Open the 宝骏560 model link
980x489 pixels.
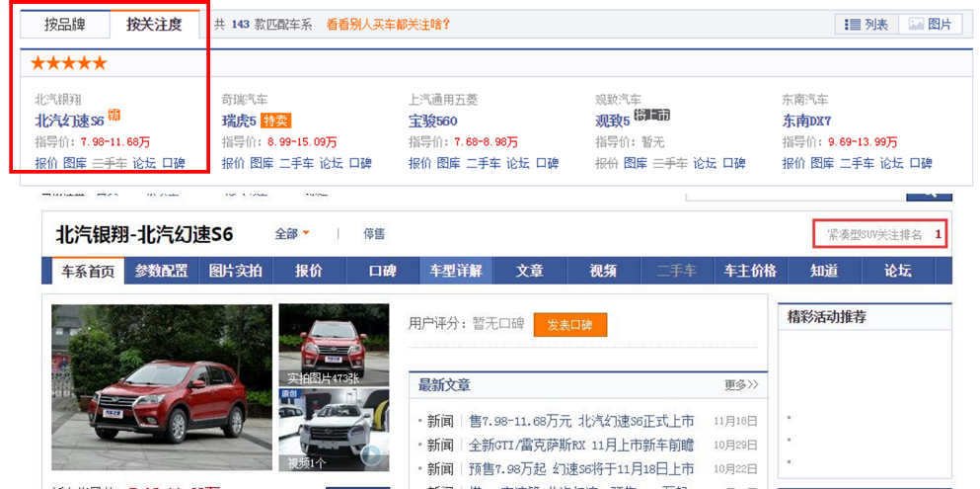click(432, 121)
